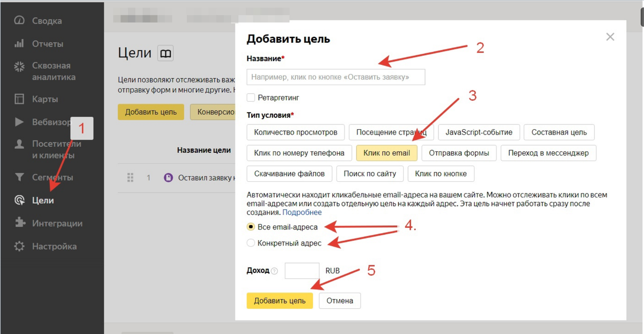This screenshot has width=644, height=334.
Task: Enable the Ретаргетинг checkbox
Action: click(x=251, y=98)
